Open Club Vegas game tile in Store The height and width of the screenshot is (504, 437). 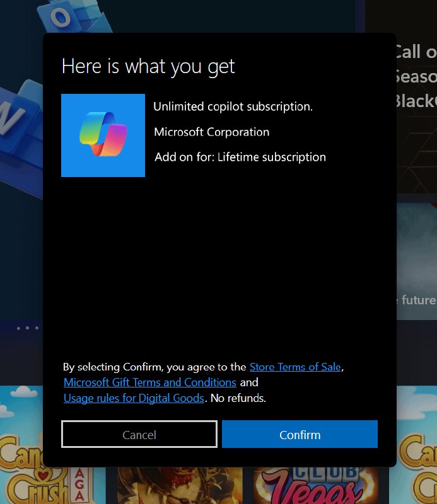coord(317,485)
